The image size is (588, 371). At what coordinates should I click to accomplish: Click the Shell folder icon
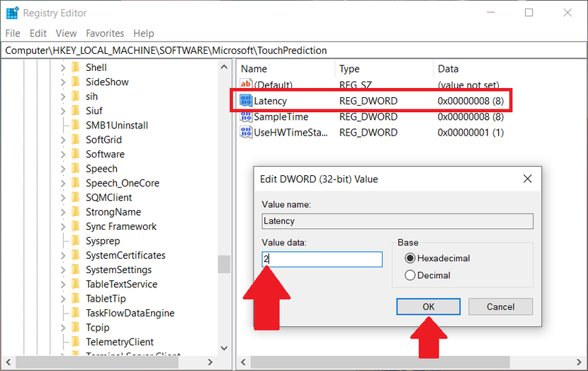[76, 67]
